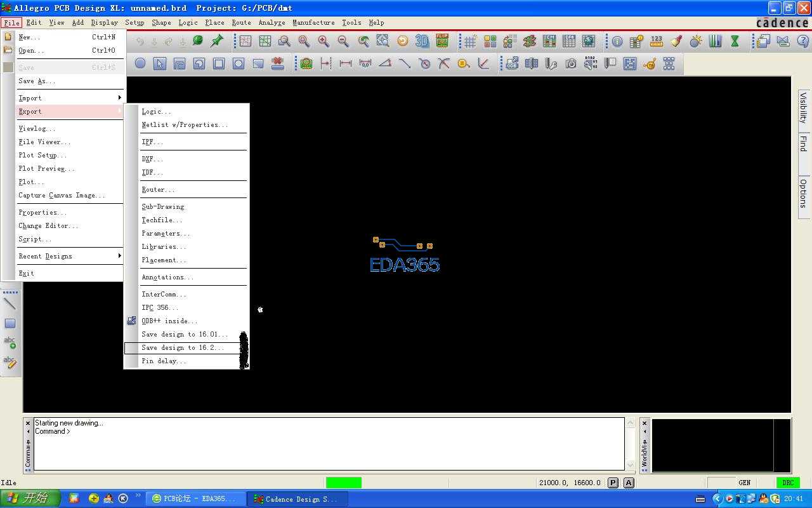Click the Flip design toolbar icon
This screenshot has height=508, width=812.
click(x=442, y=41)
